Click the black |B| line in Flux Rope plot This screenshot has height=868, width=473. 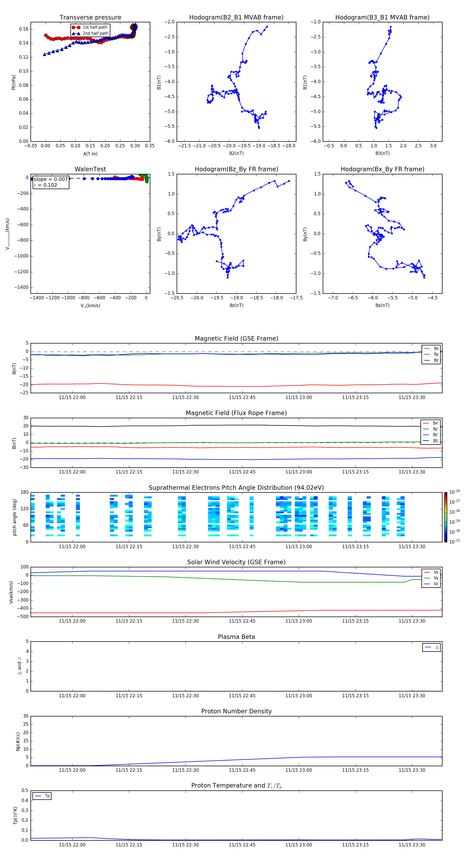[x=236, y=425]
